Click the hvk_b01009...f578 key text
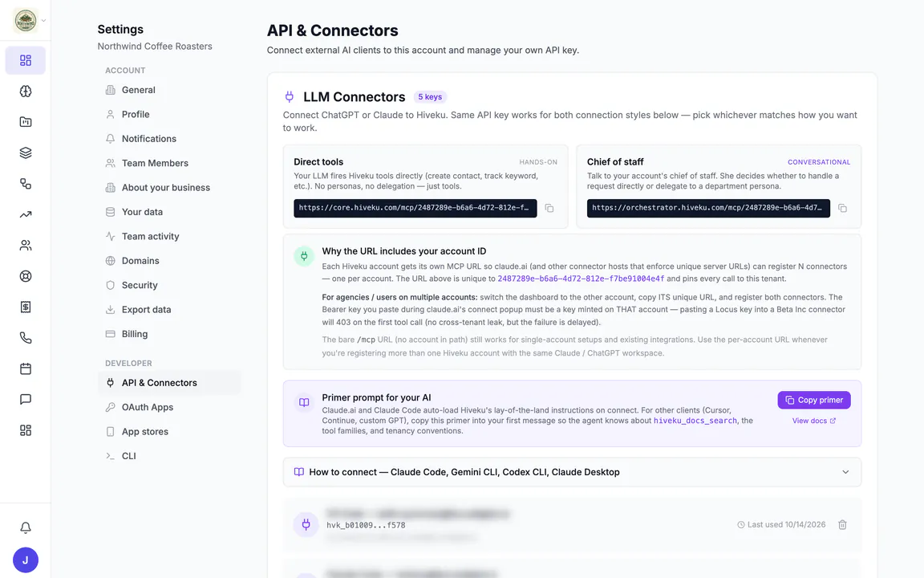The height and width of the screenshot is (578, 924). (366, 525)
